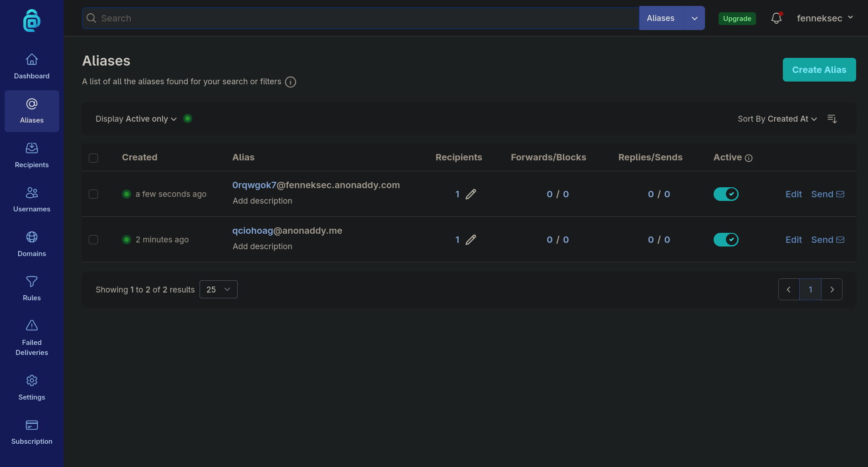This screenshot has width=868, height=467.
Task: Expand the Display Active only filter
Action: [136, 119]
